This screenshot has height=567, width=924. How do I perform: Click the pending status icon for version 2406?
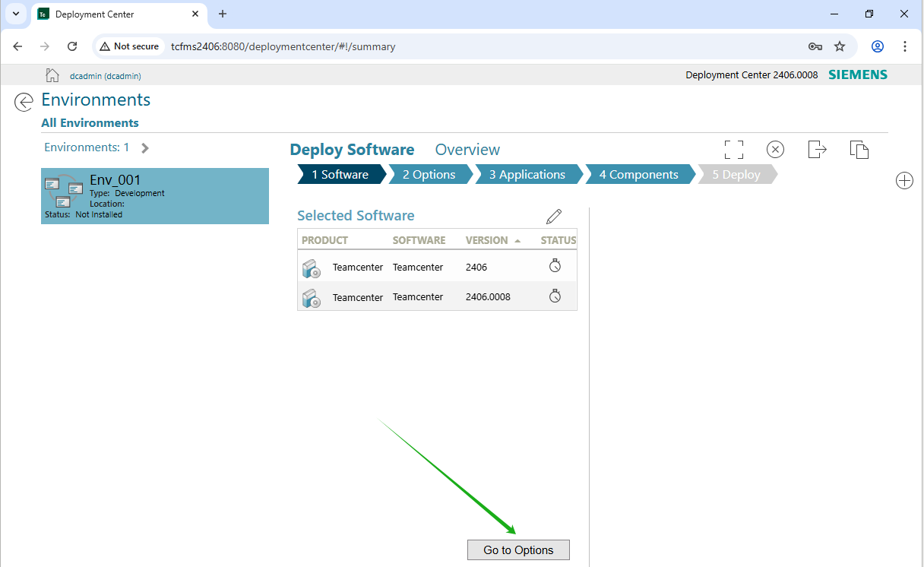point(555,266)
